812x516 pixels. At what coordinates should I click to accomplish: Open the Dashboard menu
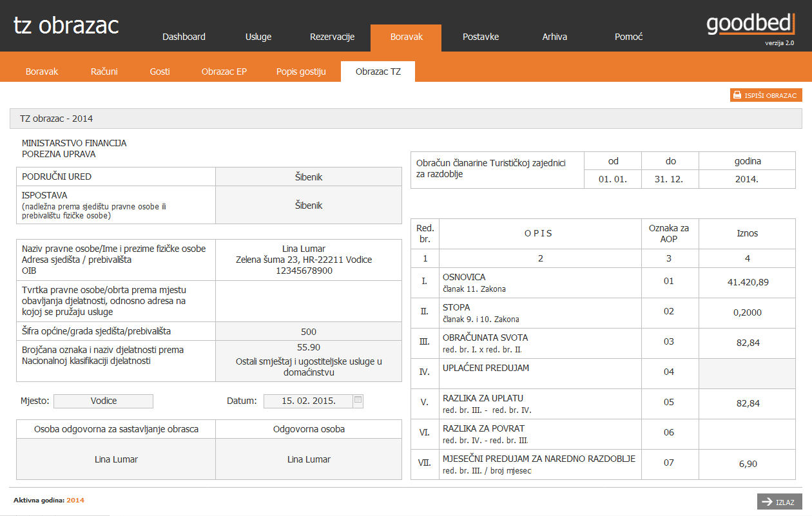(184, 37)
